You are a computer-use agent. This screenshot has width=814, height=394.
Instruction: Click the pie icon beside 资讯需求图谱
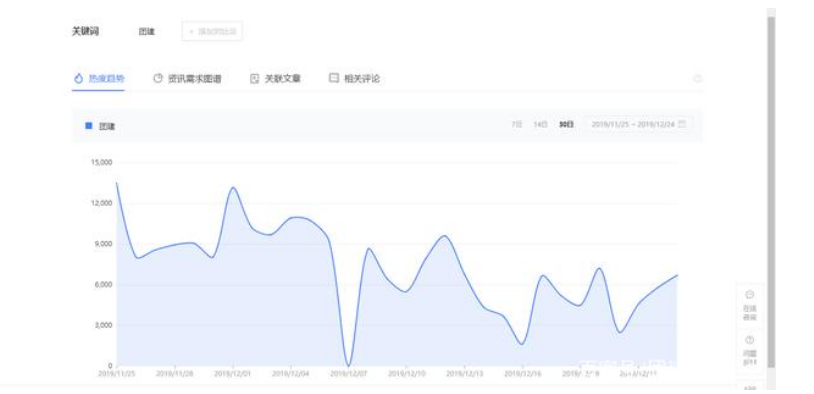point(158,78)
